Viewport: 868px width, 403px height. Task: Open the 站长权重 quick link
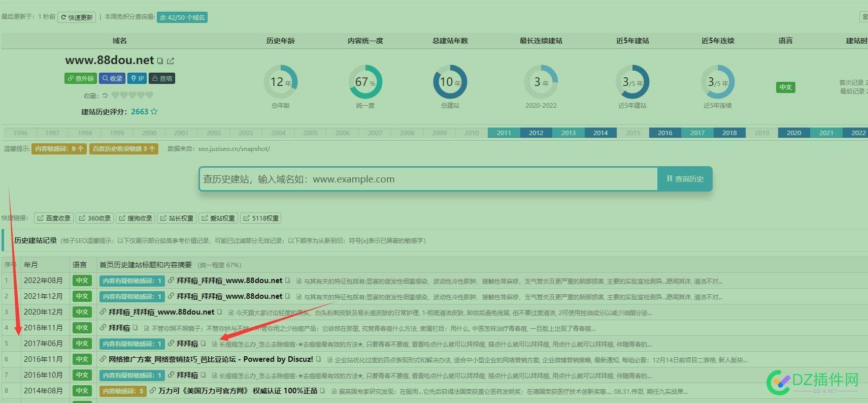tap(177, 218)
